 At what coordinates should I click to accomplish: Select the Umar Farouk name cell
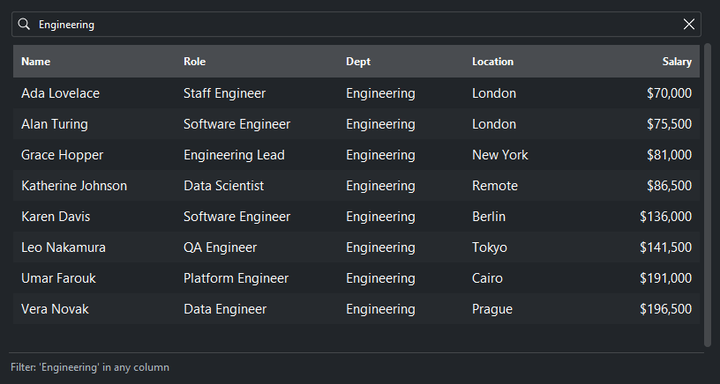[58, 278]
